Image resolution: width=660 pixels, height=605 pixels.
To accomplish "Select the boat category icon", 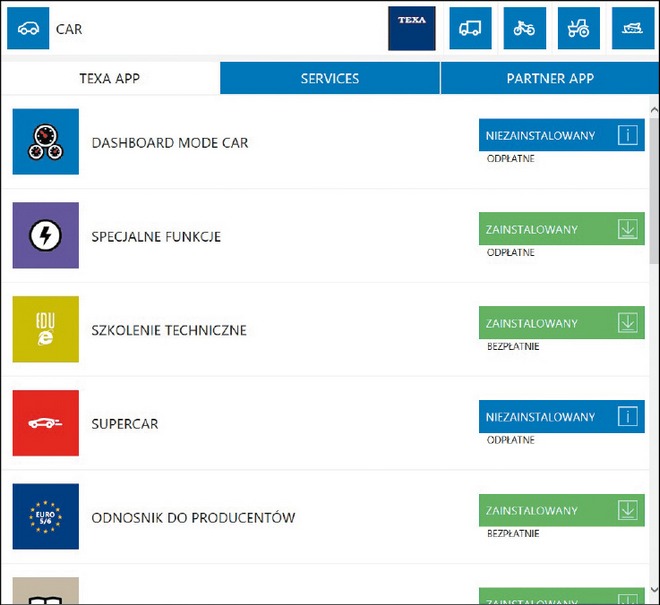I will (633, 29).
